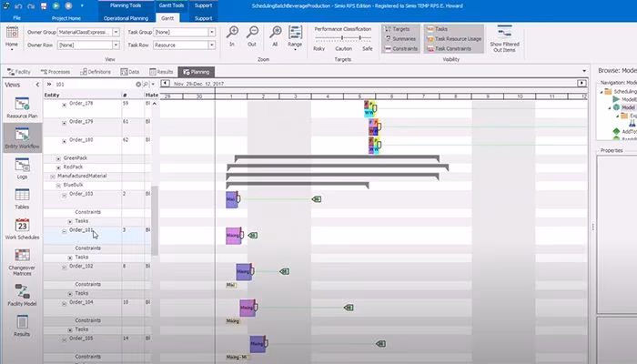
Task: Expand the GreenPack group
Action: [58, 158]
